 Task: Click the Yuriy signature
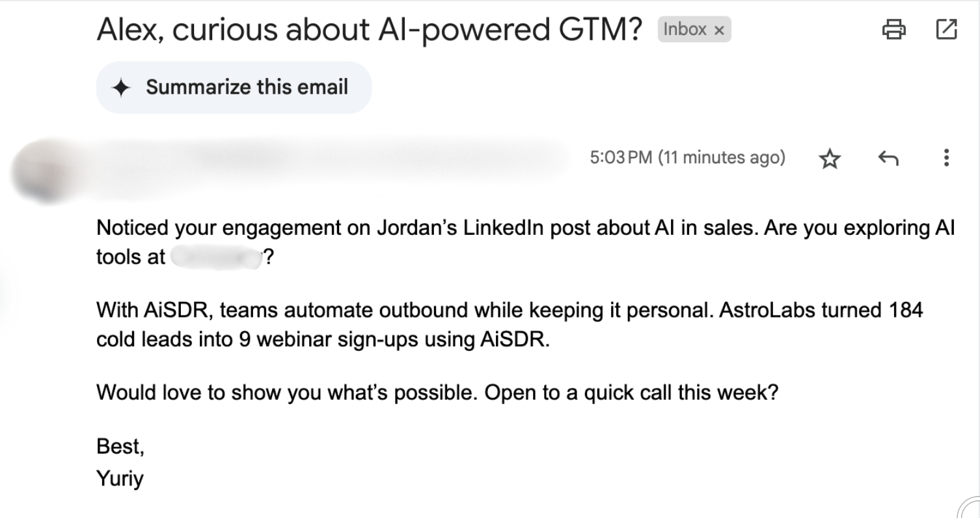(x=120, y=479)
